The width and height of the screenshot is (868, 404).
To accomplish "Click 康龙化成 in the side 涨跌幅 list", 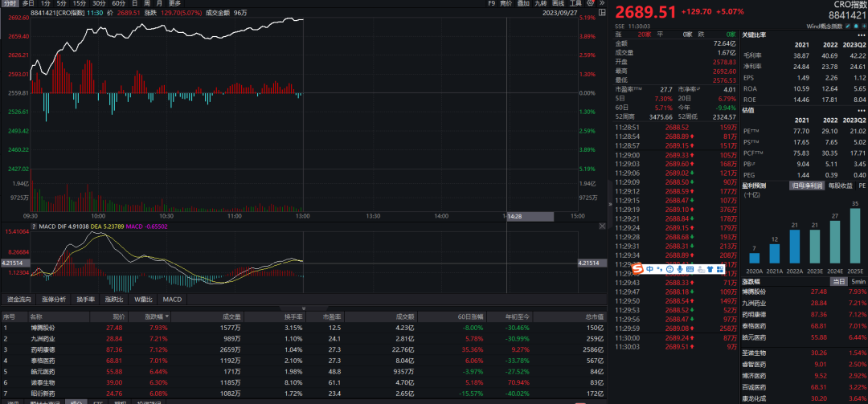I will click(x=755, y=398).
